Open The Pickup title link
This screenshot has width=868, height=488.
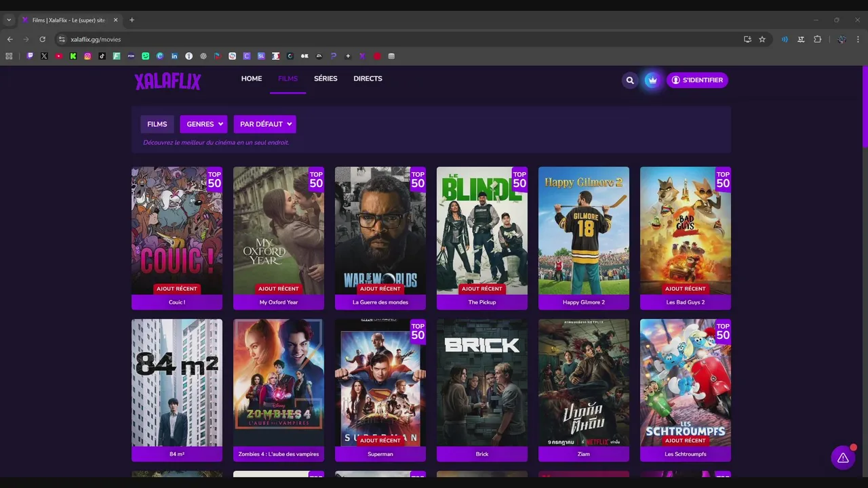(x=482, y=302)
